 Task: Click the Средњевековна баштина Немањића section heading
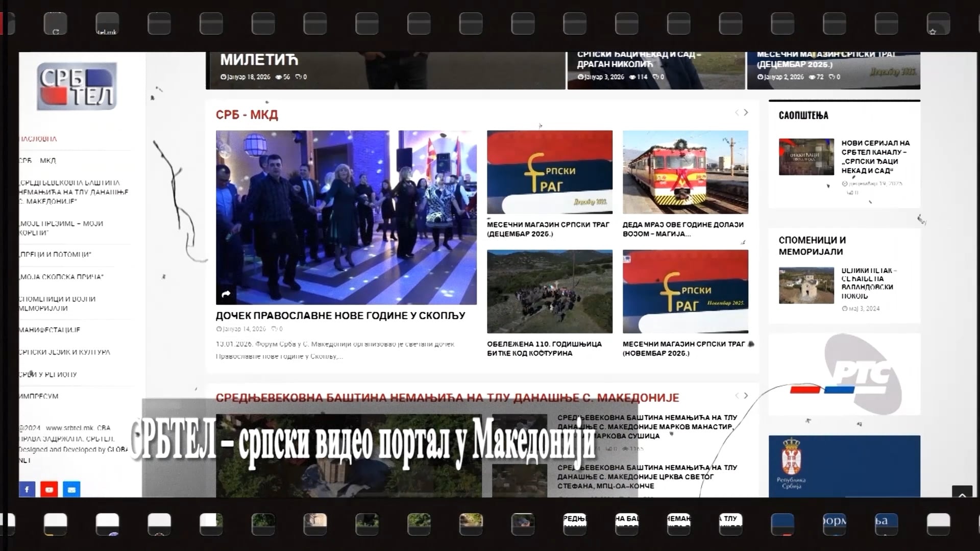[447, 397]
